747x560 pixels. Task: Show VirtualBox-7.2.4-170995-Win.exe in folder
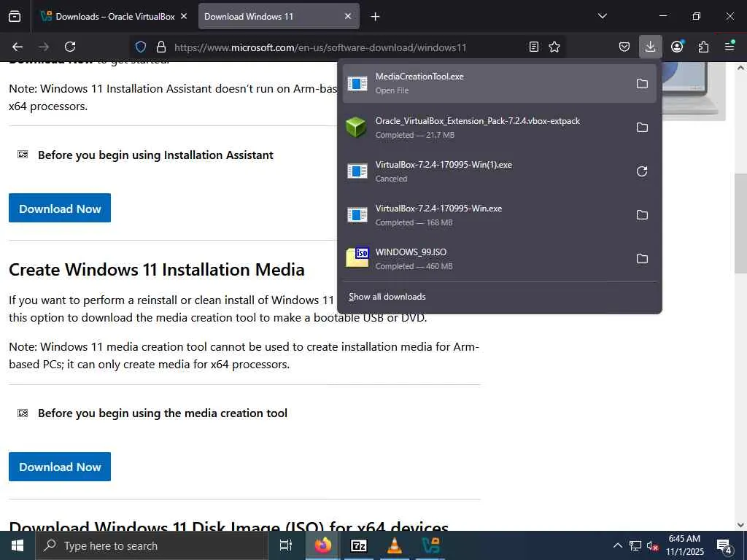[x=642, y=215]
